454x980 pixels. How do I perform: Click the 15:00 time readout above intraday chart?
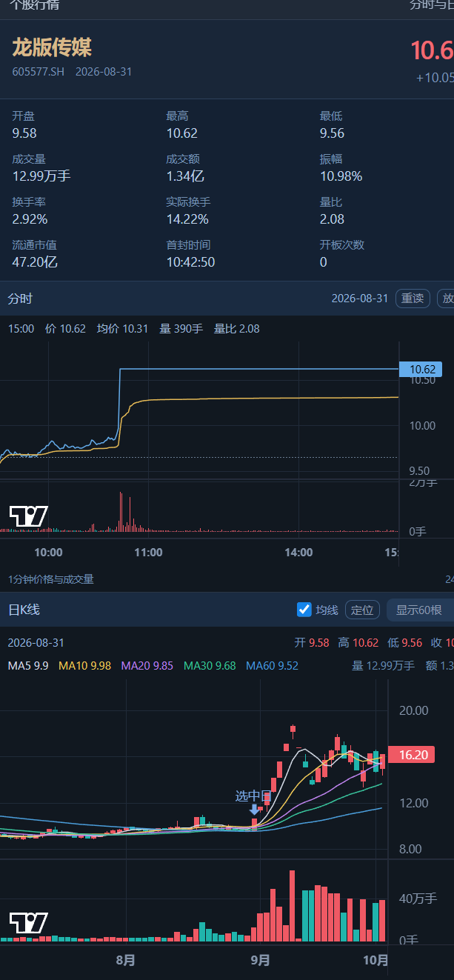21,329
